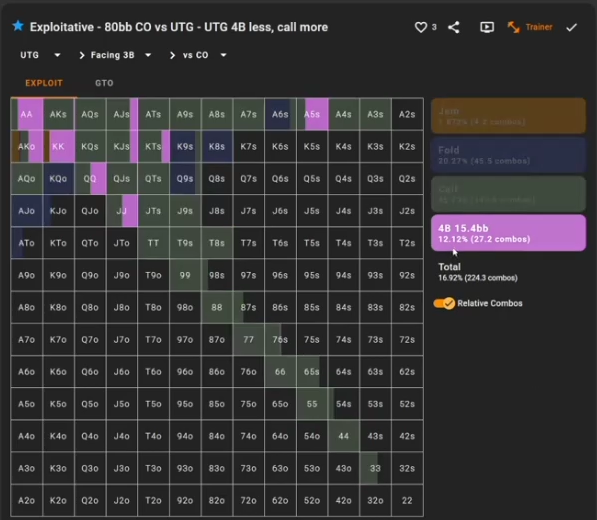Select the JJ hand cell
The height and width of the screenshot is (520, 597).
pyautogui.click(x=121, y=211)
